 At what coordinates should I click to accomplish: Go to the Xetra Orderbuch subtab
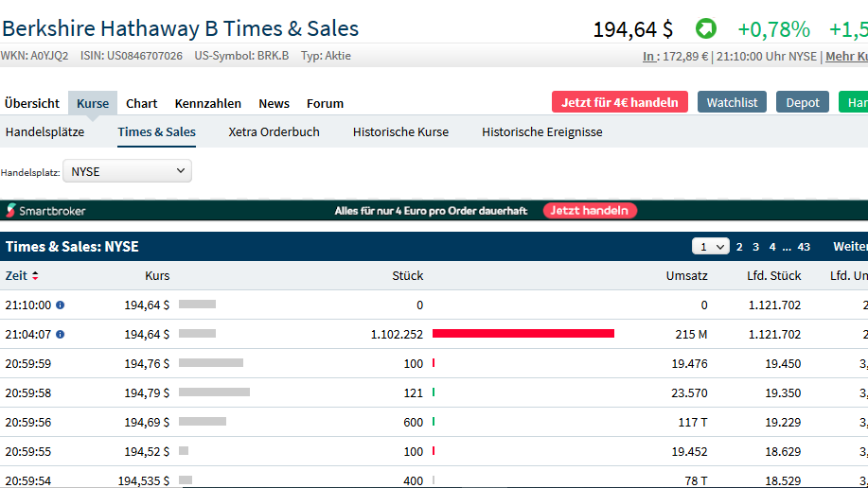tap(275, 132)
